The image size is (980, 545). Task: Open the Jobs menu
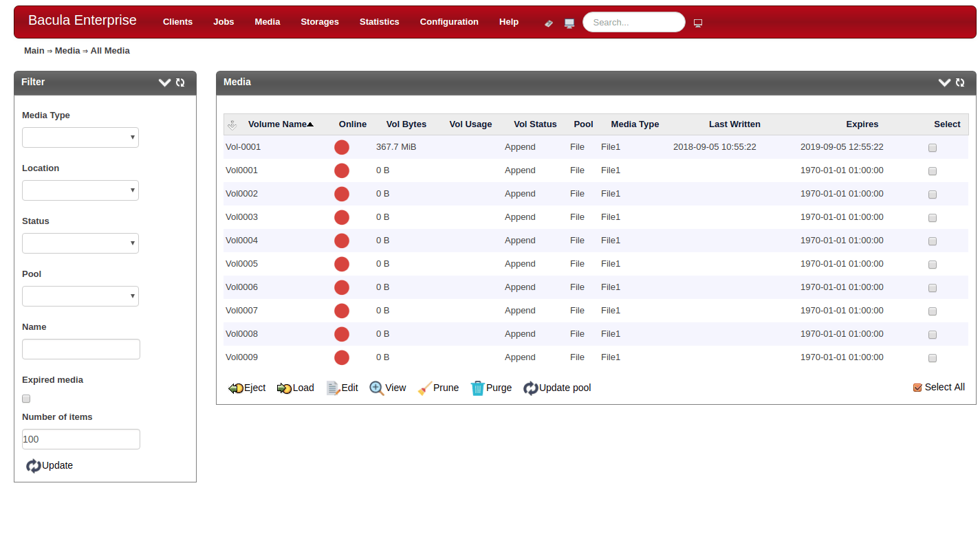(x=224, y=22)
